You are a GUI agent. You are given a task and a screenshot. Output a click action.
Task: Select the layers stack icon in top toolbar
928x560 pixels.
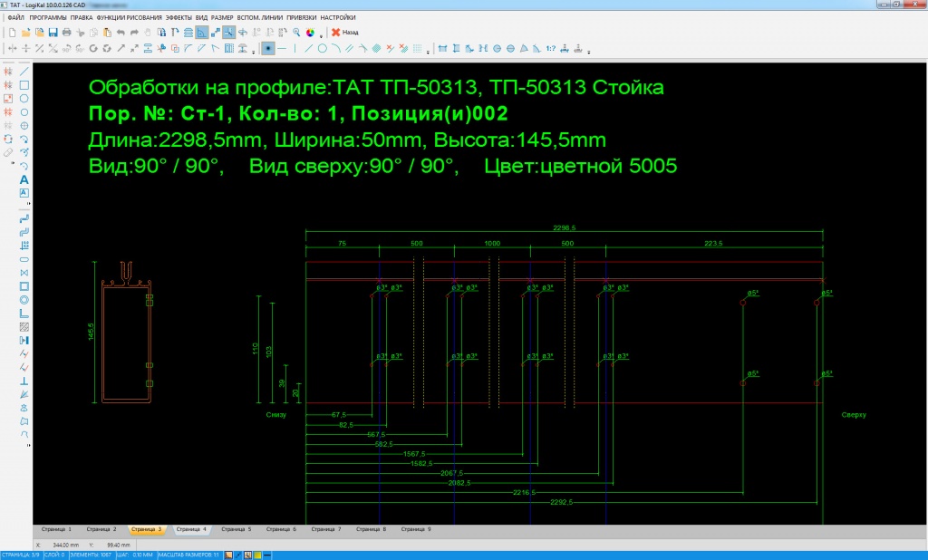[x=188, y=33]
